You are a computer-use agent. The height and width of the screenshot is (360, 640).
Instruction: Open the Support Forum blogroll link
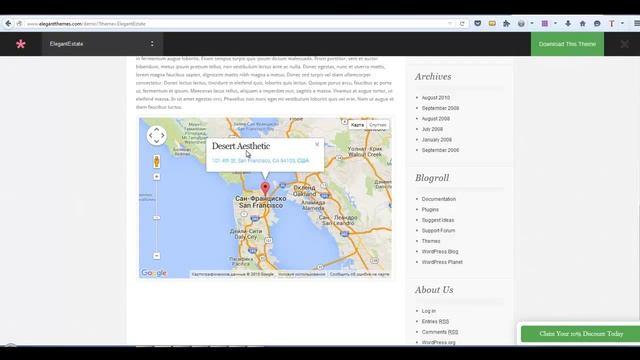[438, 231]
